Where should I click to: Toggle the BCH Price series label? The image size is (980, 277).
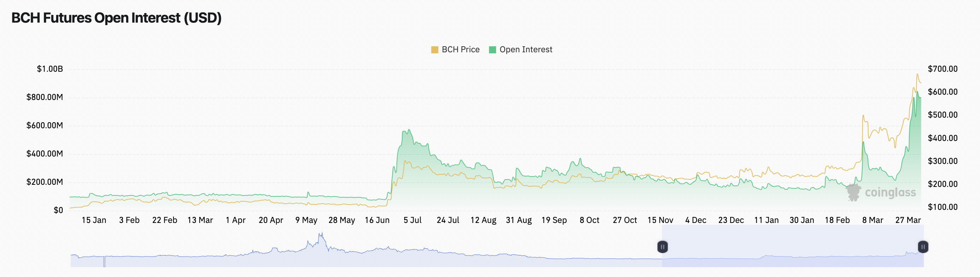[460, 50]
